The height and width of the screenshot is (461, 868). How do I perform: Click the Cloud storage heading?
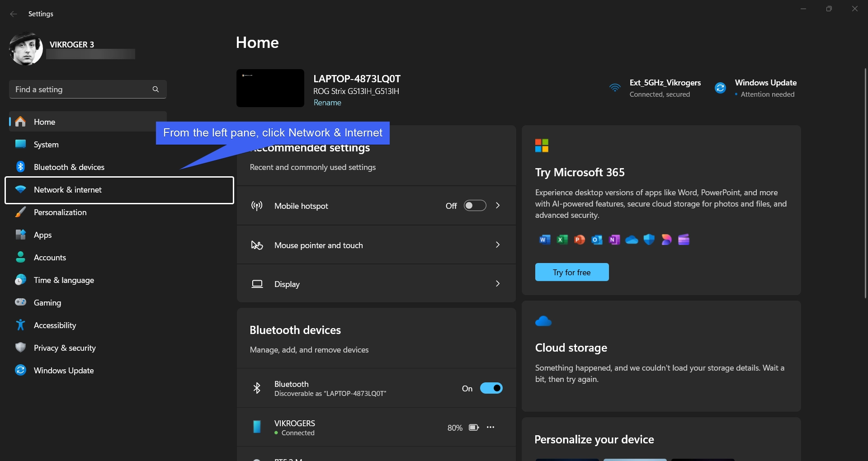pos(571,348)
